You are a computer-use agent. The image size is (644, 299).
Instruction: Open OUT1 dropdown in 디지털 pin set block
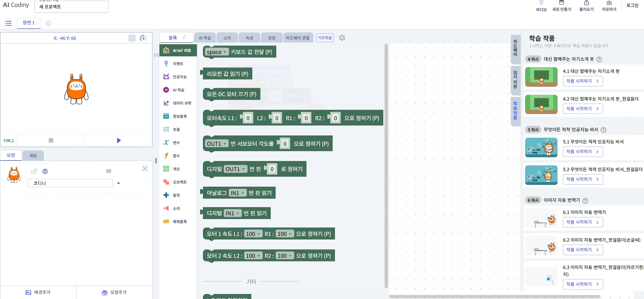tap(235, 169)
